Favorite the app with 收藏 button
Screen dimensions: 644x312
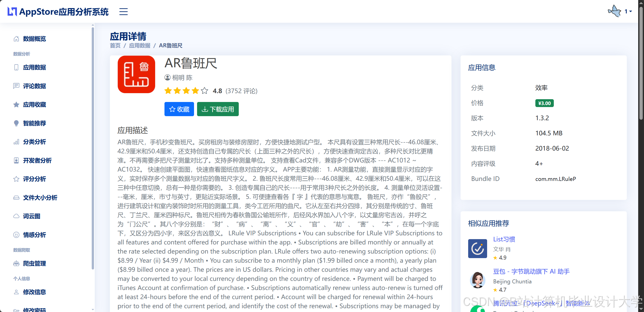click(x=179, y=109)
